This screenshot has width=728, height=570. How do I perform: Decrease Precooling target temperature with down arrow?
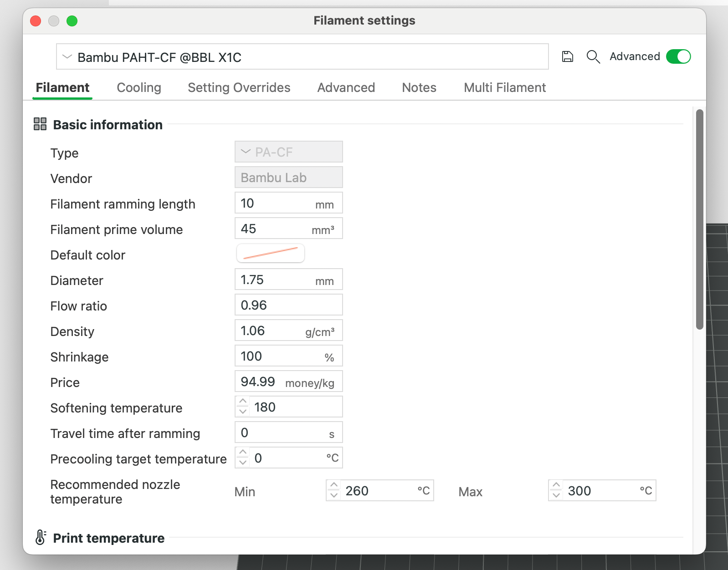click(243, 463)
